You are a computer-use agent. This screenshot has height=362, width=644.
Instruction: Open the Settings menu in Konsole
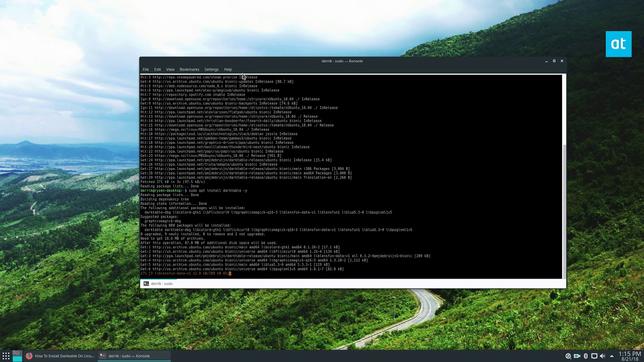[211, 69]
